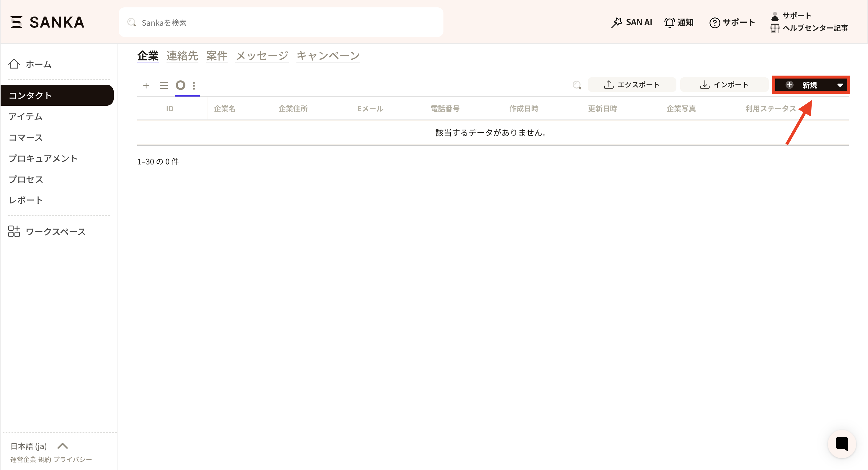The image size is (868, 470).
Task: Switch to the list view icon
Action: point(164,86)
